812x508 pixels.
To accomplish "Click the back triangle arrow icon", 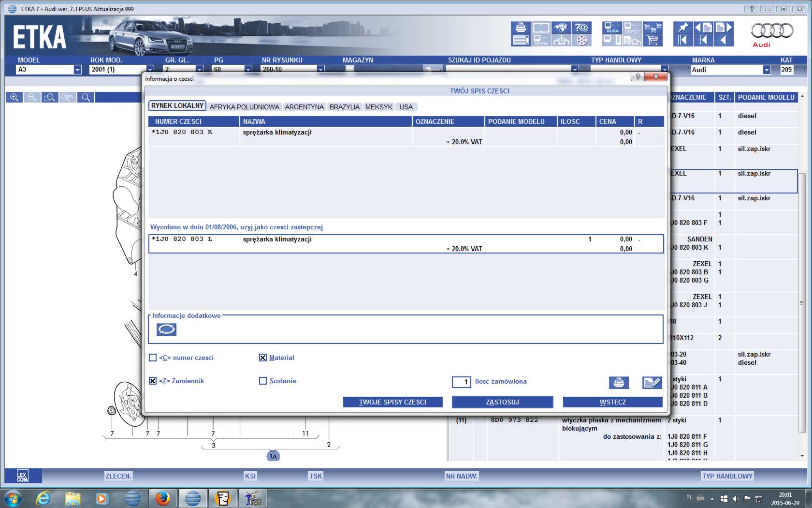I will [724, 40].
